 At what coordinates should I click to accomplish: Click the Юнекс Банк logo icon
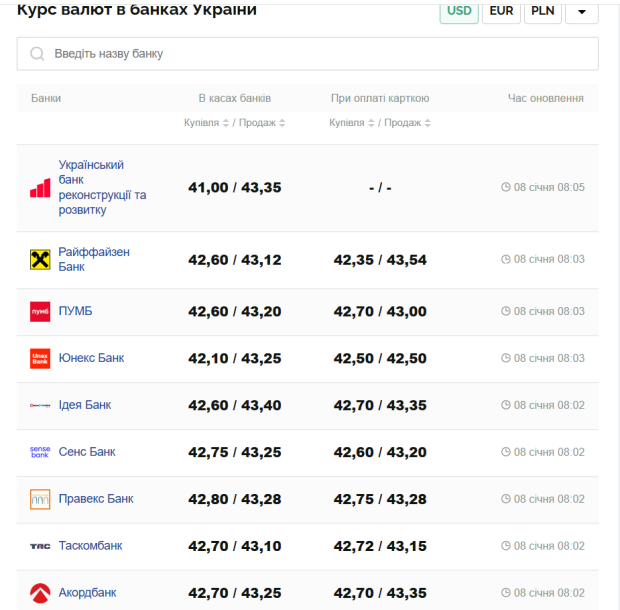point(40,358)
